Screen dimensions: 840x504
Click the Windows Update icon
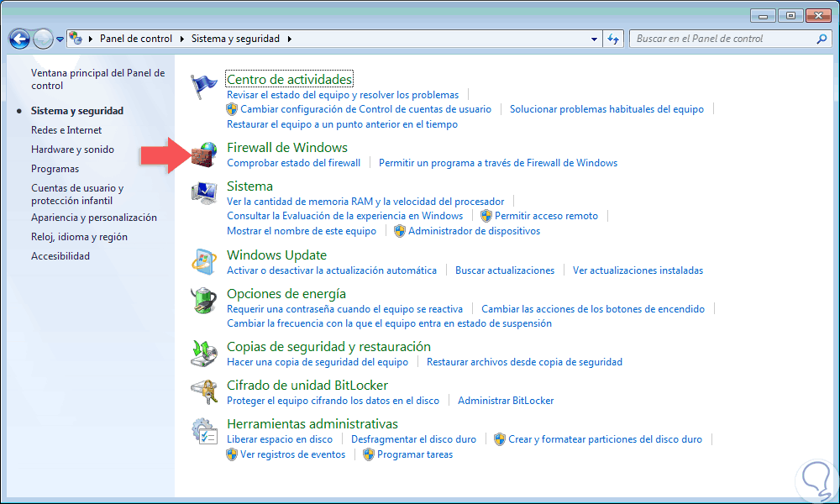203,262
